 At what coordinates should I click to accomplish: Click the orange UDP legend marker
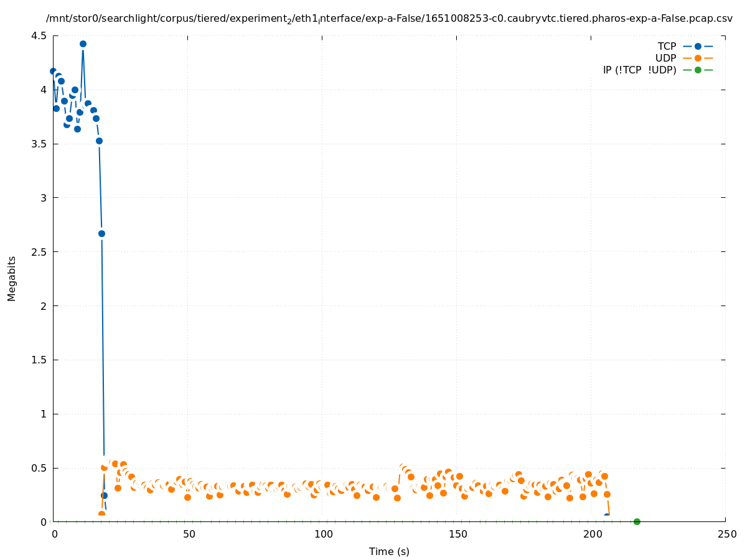698,58
